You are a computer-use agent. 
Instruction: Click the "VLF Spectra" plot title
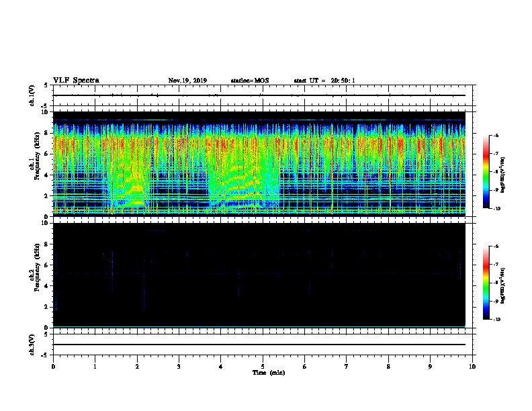[x=76, y=81]
